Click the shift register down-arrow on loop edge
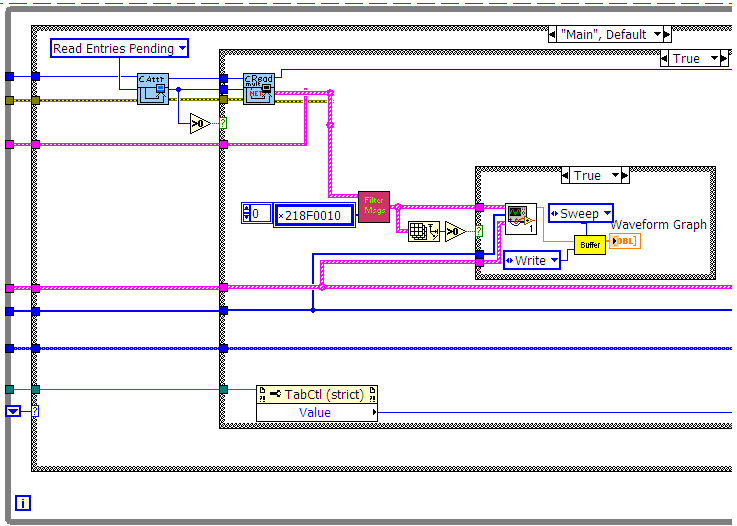Image resolution: width=737 pixels, height=526 pixels. pyautogui.click(x=13, y=411)
